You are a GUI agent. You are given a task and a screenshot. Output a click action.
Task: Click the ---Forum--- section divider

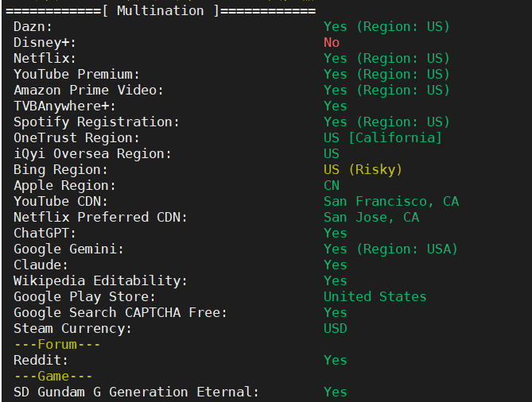[x=45, y=344]
